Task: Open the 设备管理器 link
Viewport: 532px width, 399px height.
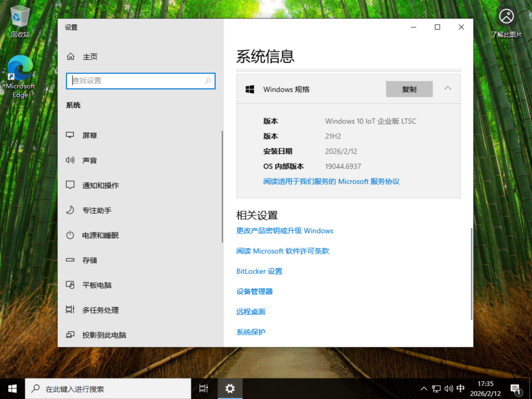Action: point(255,292)
